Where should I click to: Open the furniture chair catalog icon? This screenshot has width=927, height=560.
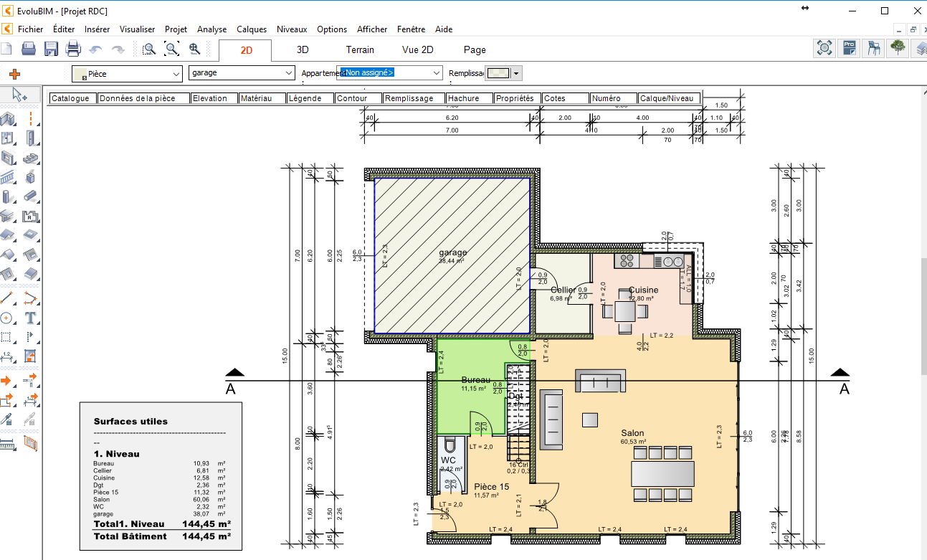[x=873, y=49]
